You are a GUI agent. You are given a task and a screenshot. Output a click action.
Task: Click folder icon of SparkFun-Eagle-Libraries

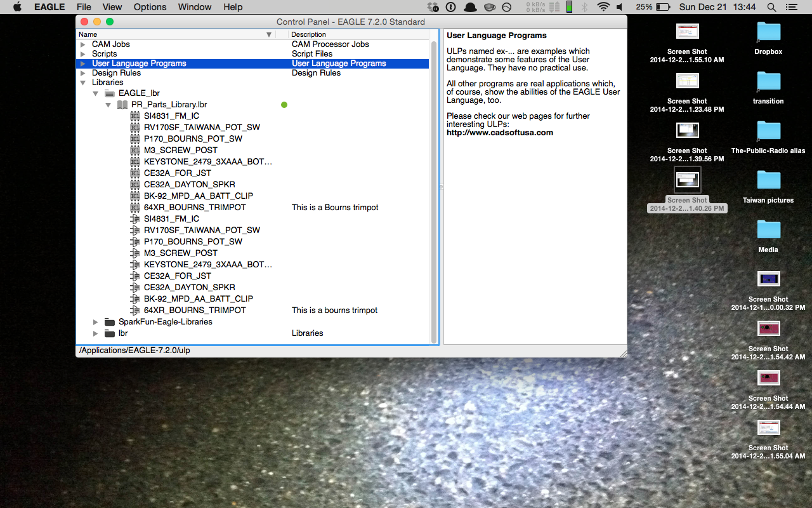(x=110, y=321)
